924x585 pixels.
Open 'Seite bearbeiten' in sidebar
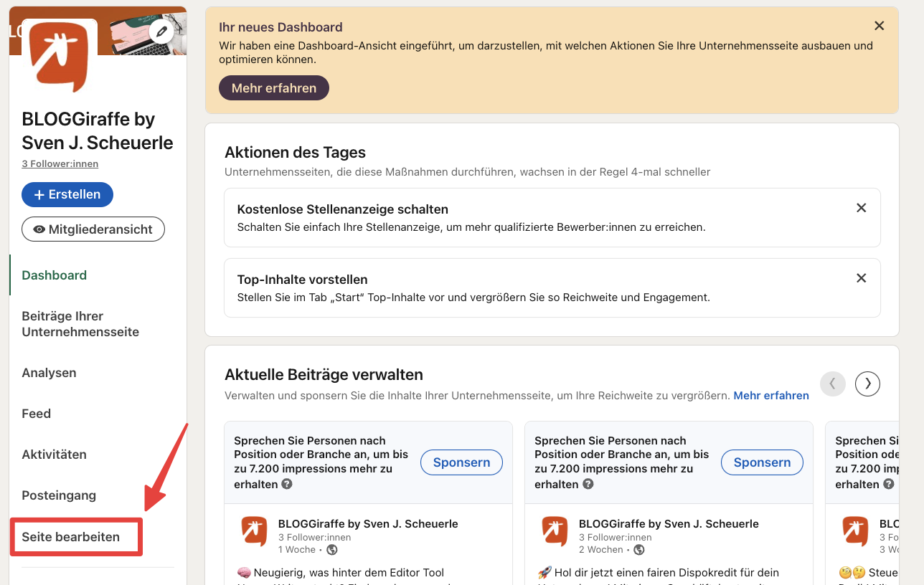71,536
